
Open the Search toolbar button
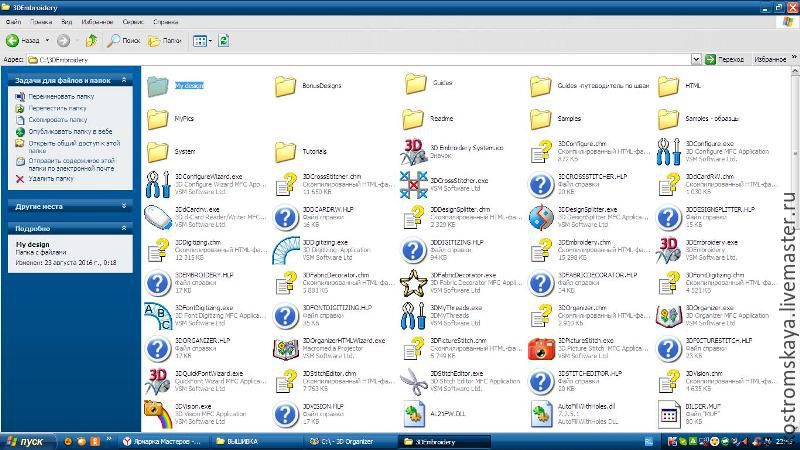click(x=123, y=40)
